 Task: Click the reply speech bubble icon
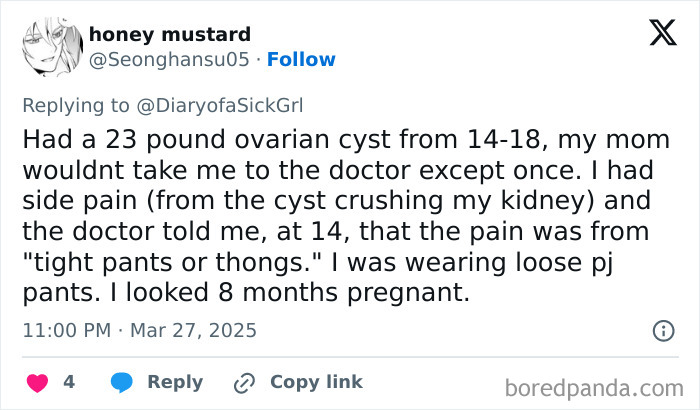point(122,383)
